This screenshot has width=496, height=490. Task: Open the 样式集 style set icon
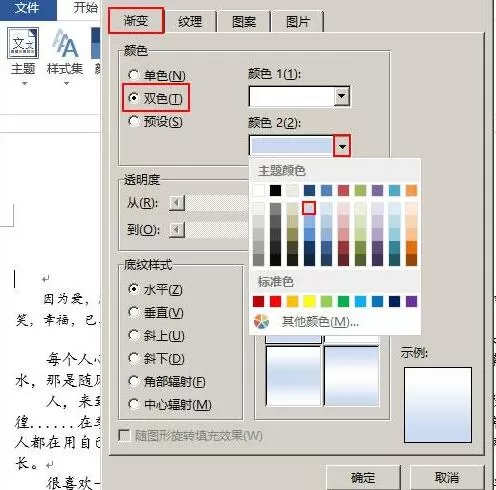tap(66, 43)
